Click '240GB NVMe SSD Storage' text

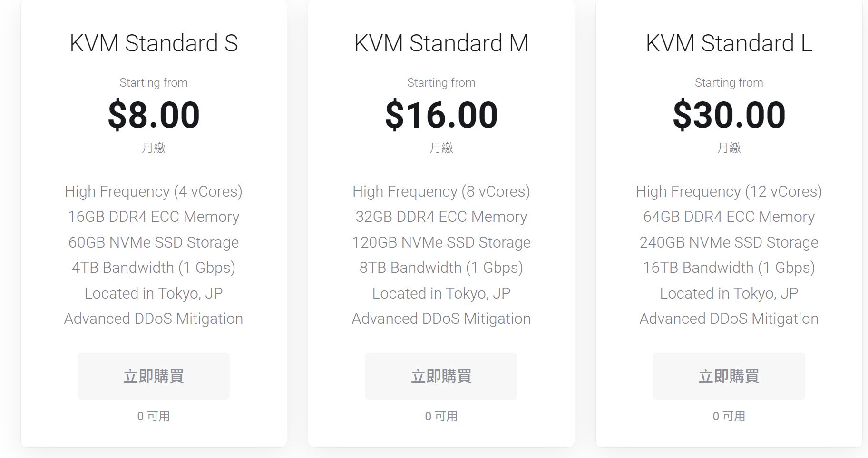[x=729, y=242]
